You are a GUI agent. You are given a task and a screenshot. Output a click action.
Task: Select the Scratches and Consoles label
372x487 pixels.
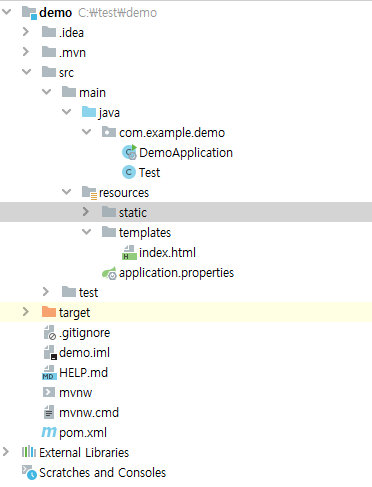(102, 473)
